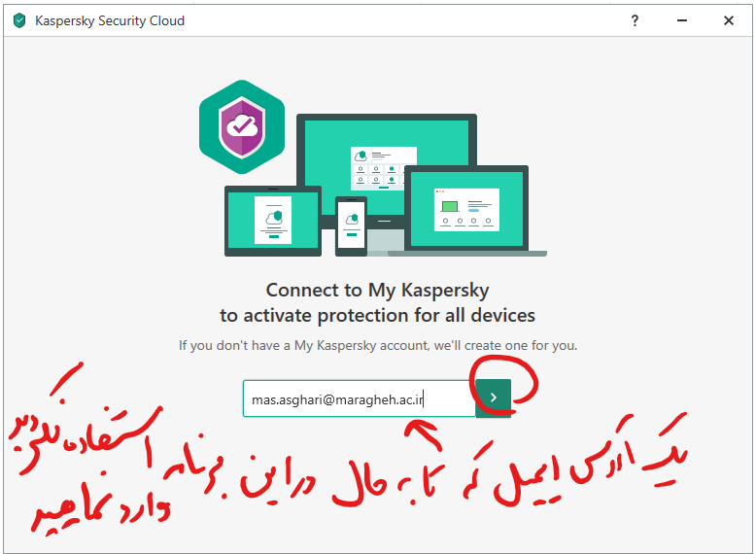Select the smartphone device illustration
Image resolution: width=756 pixels, height=554 pixels.
[x=352, y=225]
